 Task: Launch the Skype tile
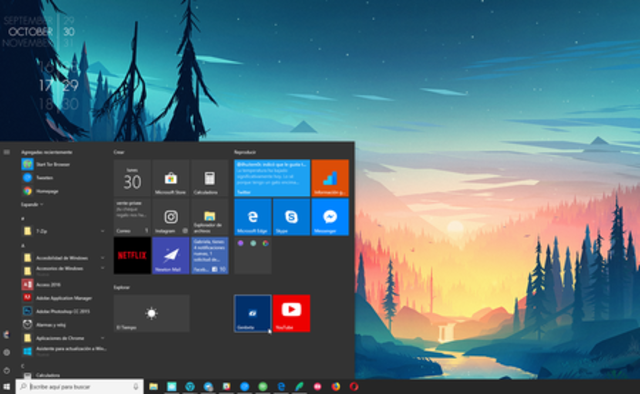click(291, 217)
